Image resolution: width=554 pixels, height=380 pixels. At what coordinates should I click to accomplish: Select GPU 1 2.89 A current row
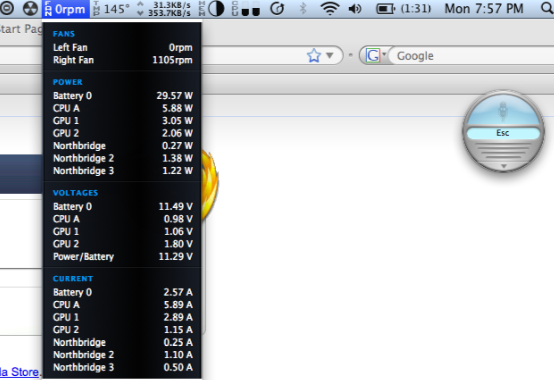pos(122,317)
